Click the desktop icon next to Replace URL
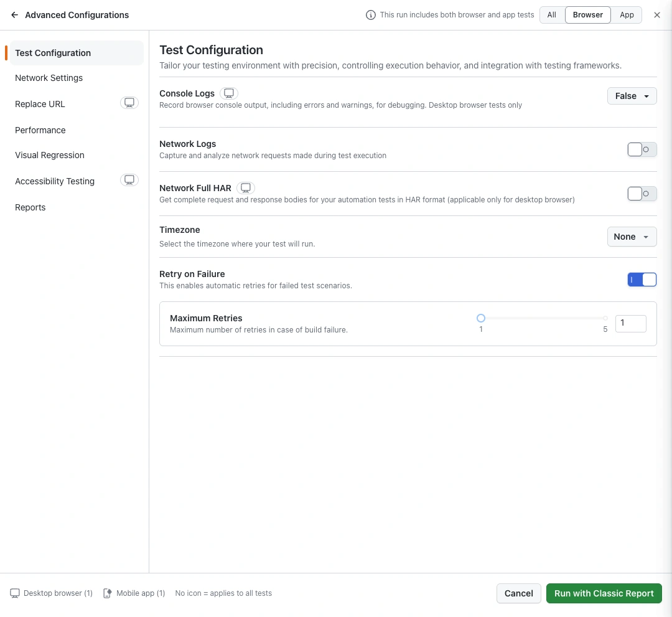This screenshot has width=672, height=617. tap(129, 103)
